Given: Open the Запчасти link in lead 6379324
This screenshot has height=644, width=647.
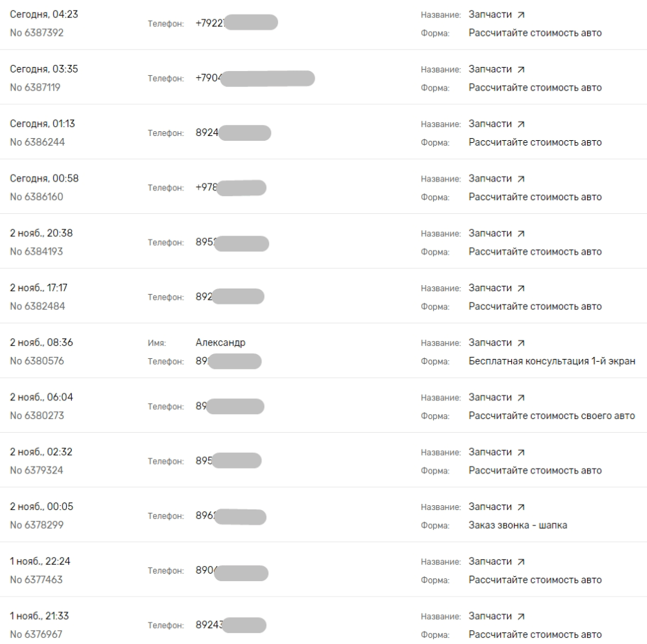Looking at the screenshot, I should (490, 452).
